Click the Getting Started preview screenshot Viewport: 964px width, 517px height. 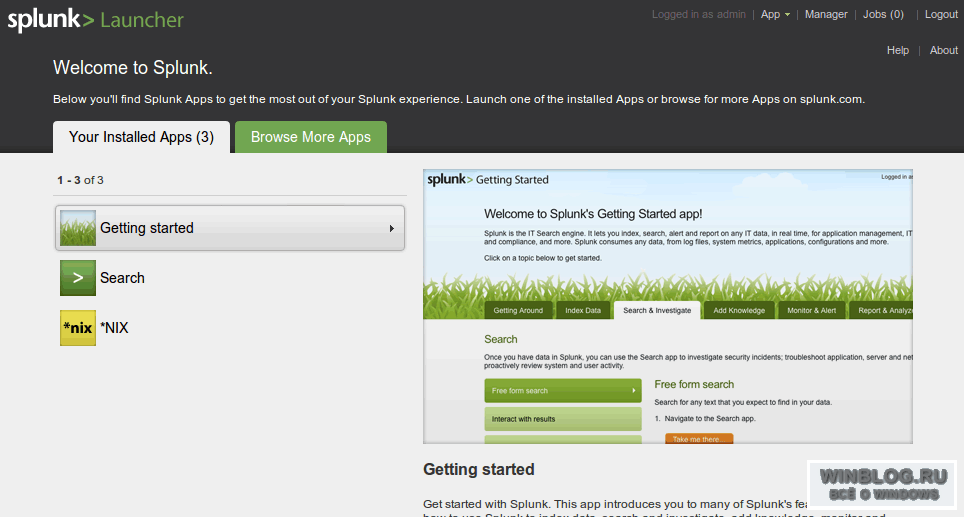pos(668,306)
